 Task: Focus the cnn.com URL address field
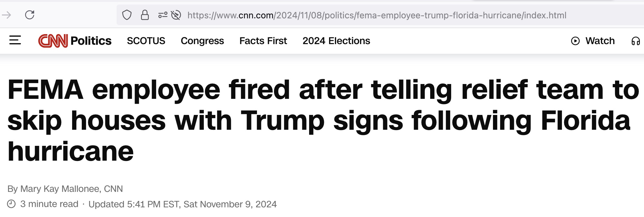click(x=377, y=15)
